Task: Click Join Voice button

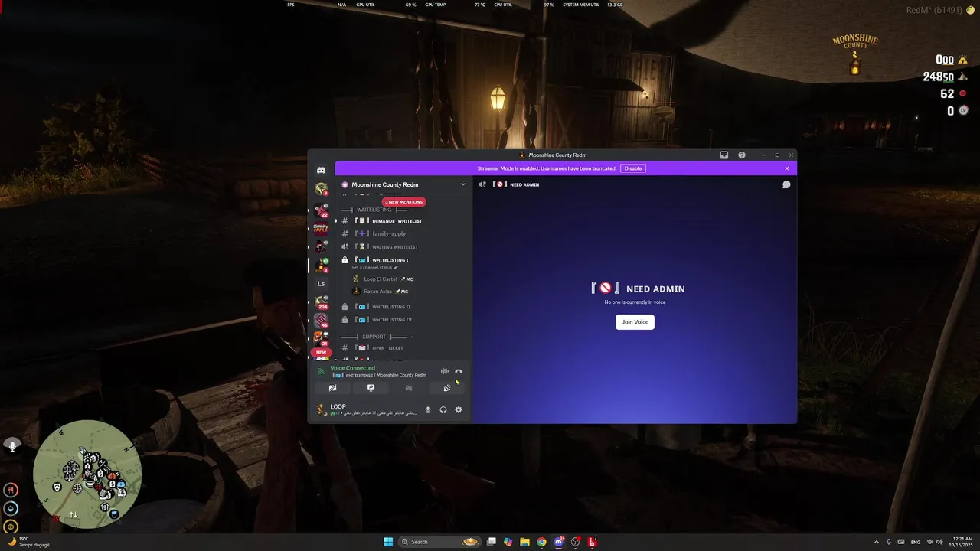Action: (635, 322)
